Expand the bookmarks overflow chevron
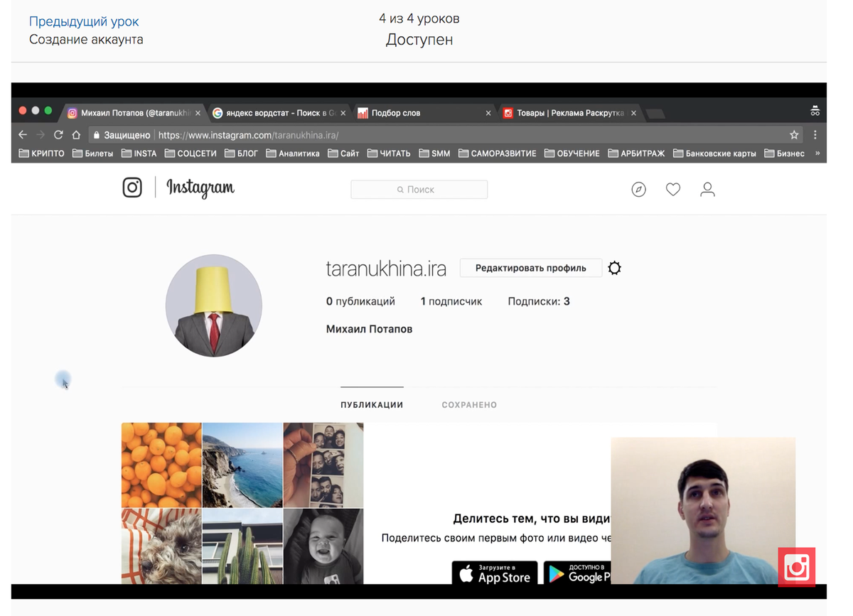The width and height of the screenshot is (853, 616). click(817, 153)
